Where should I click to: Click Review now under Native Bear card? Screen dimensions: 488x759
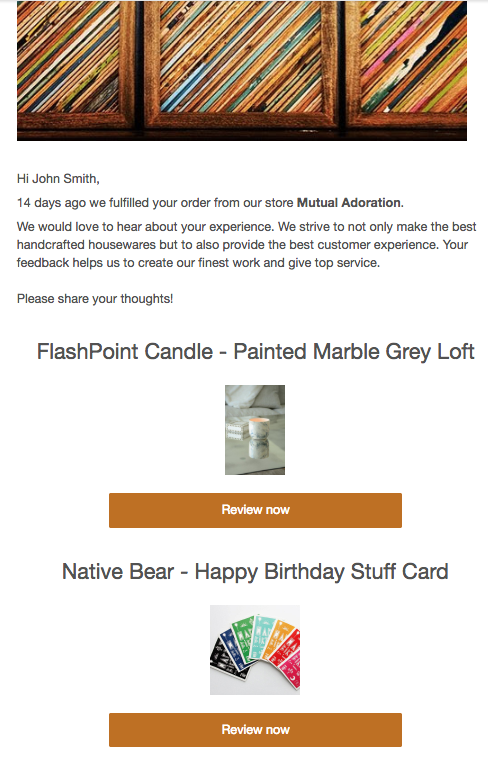point(255,729)
